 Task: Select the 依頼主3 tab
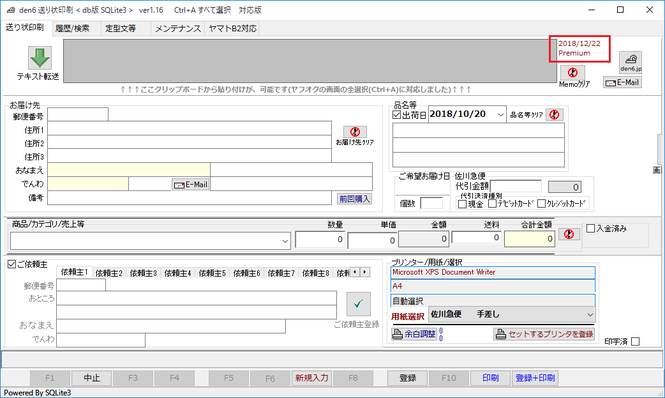click(x=143, y=273)
